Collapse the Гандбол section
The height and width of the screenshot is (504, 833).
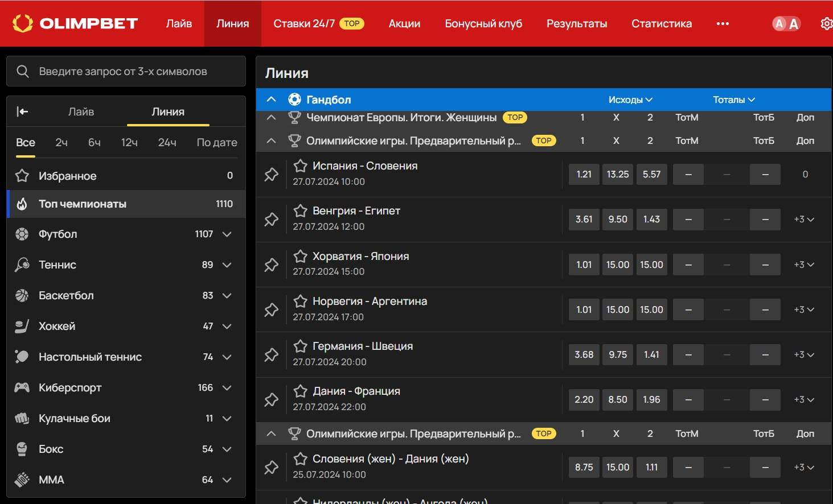(x=272, y=100)
